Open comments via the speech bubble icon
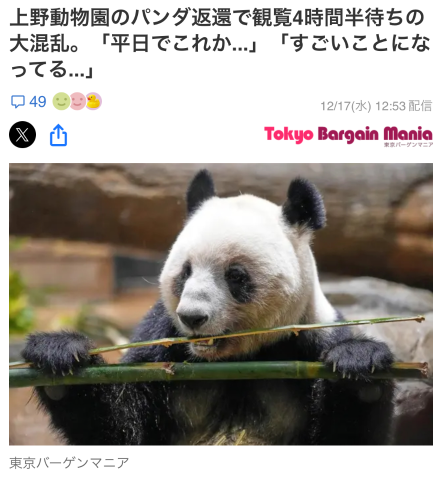442x480 pixels. tap(17, 102)
